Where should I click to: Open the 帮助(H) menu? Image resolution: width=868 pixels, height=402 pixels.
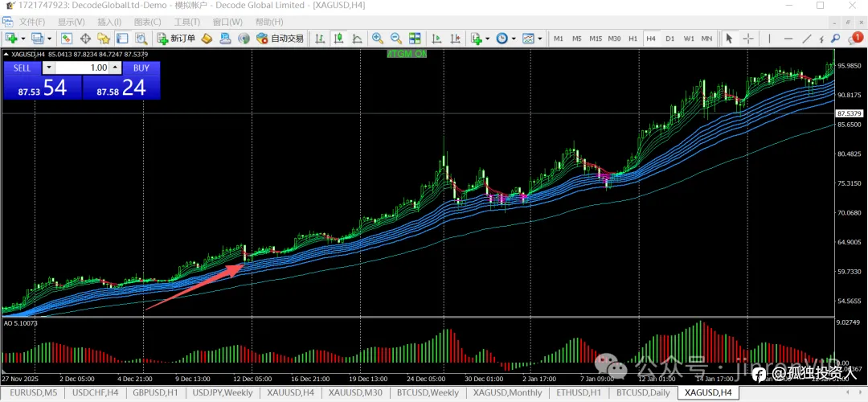tap(269, 23)
